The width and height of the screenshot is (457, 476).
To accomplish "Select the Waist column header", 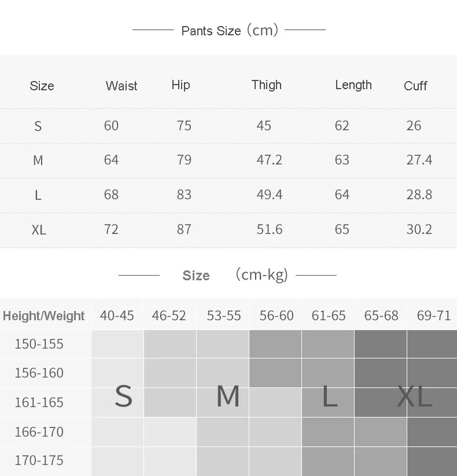I will coord(121,86).
